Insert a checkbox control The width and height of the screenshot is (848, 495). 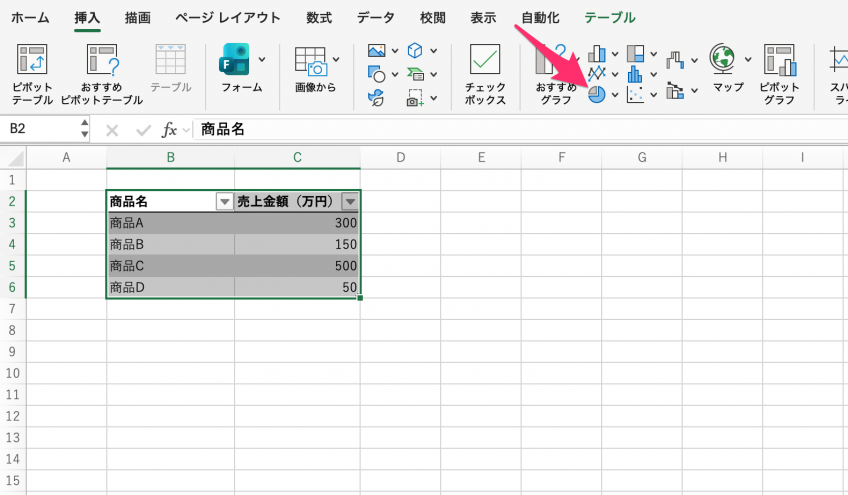(x=485, y=62)
